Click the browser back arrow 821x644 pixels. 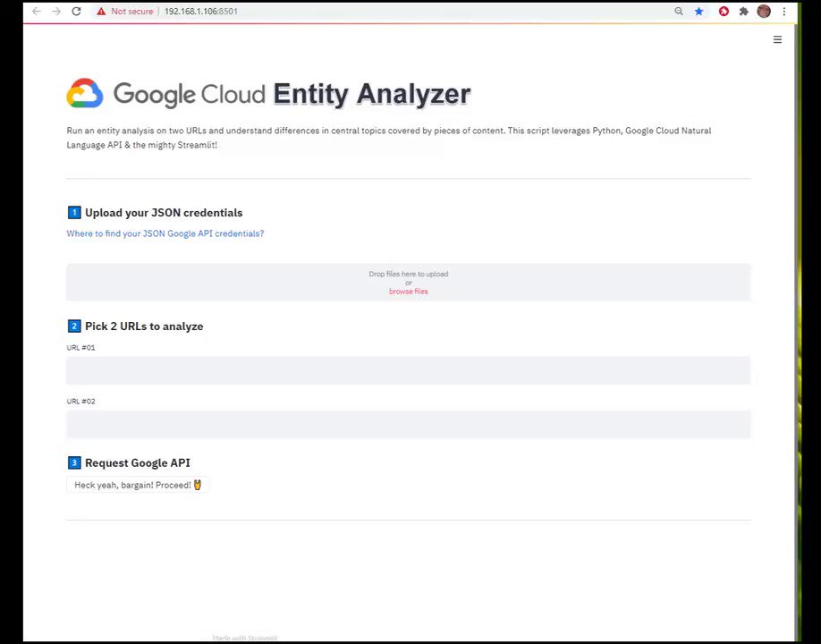(36, 12)
